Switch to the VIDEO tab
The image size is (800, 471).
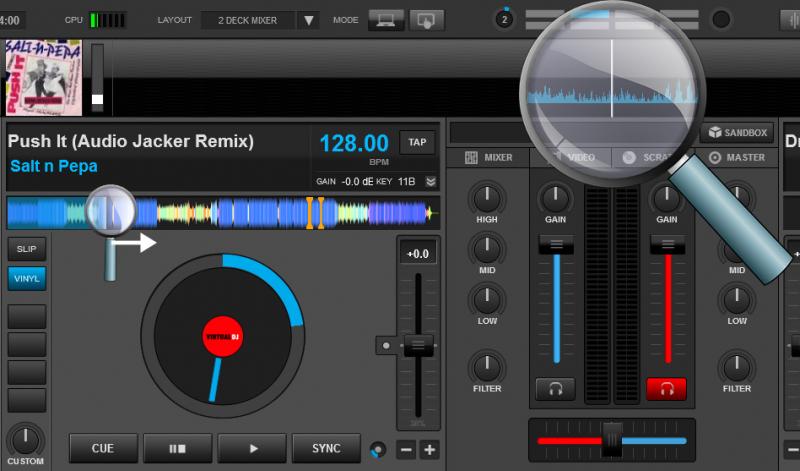pyautogui.click(x=570, y=158)
